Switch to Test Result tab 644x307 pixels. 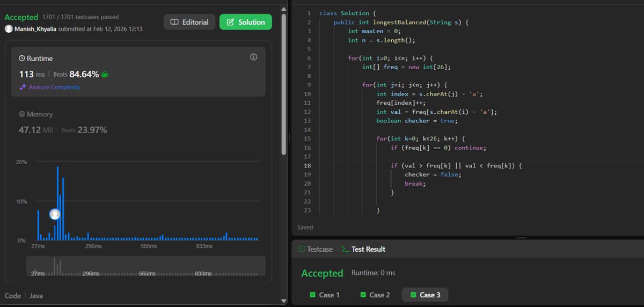coord(363,249)
